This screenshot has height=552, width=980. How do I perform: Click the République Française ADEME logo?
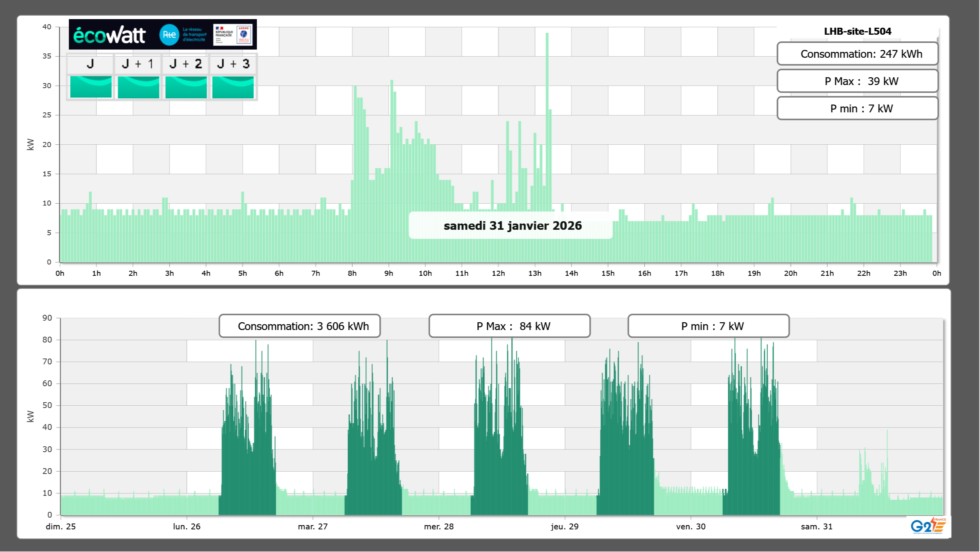pyautogui.click(x=233, y=35)
